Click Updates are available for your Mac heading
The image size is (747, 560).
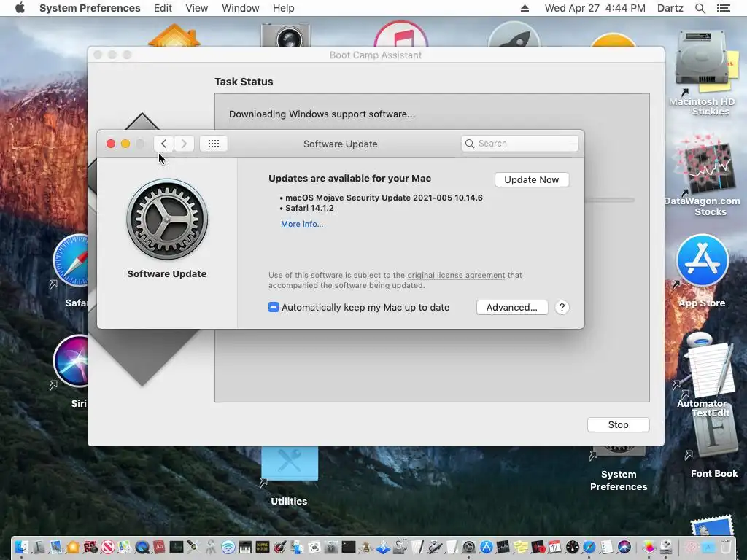pyautogui.click(x=349, y=178)
